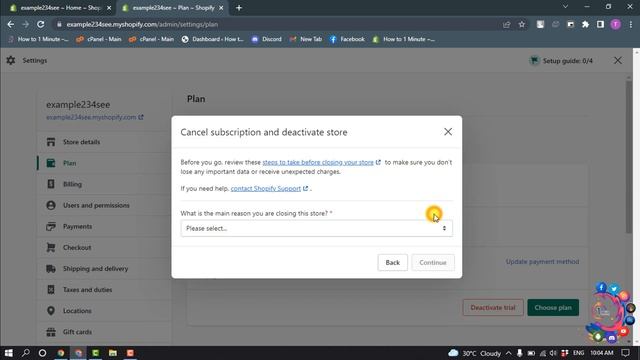Click the browser back arrow
The height and width of the screenshot is (360, 640).
(11, 24)
